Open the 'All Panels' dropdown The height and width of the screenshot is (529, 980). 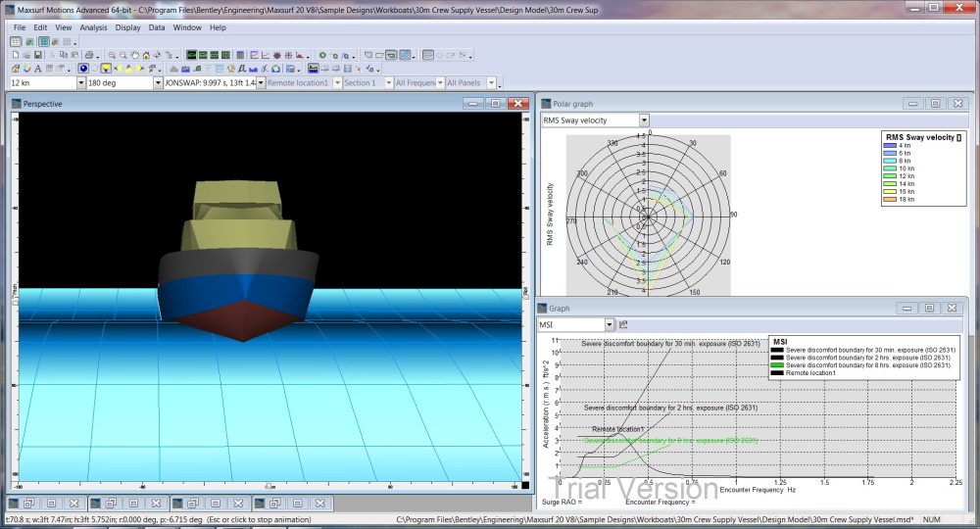(x=491, y=82)
